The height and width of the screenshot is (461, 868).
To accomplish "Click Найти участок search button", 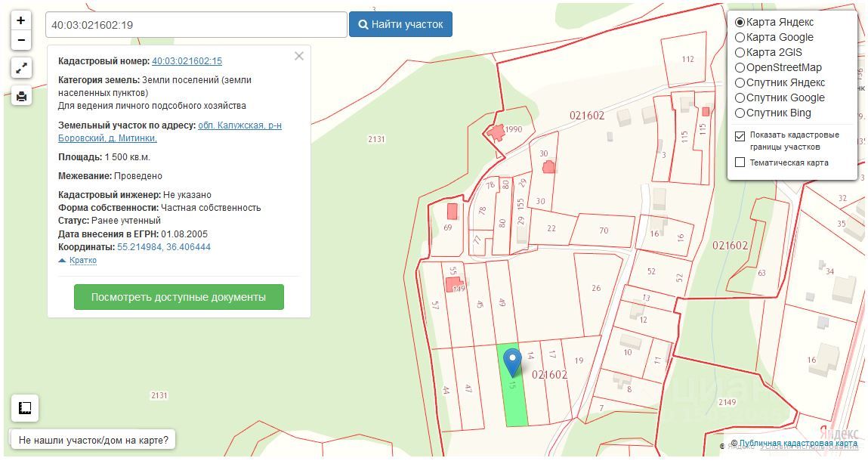I will click(401, 24).
